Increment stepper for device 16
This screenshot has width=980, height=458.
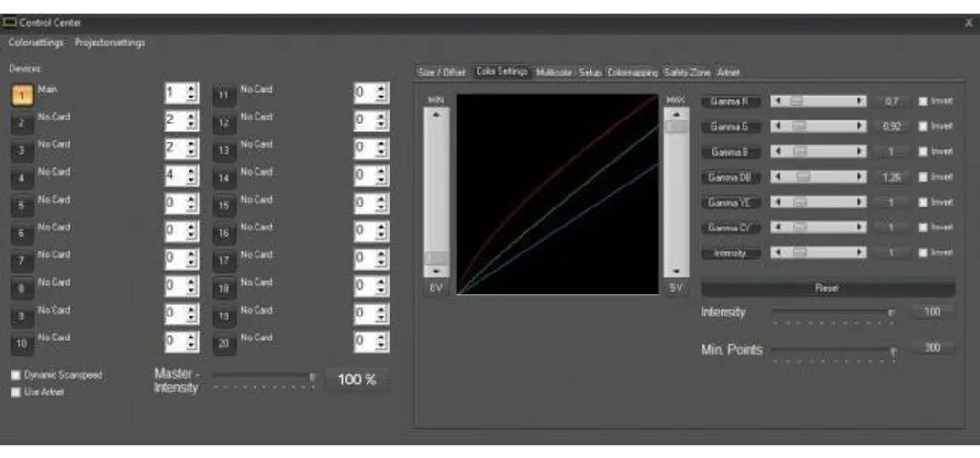click(381, 227)
